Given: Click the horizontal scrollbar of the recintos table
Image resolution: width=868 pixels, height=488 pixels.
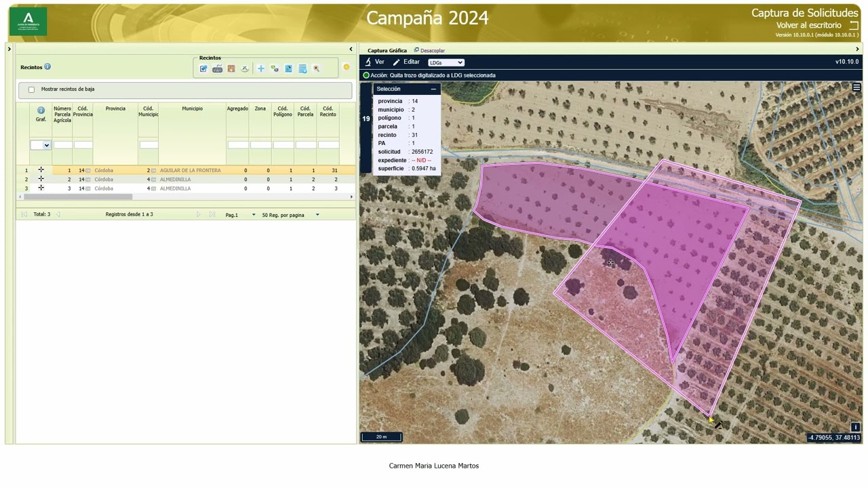Looking at the screenshot, I should tap(78, 197).
